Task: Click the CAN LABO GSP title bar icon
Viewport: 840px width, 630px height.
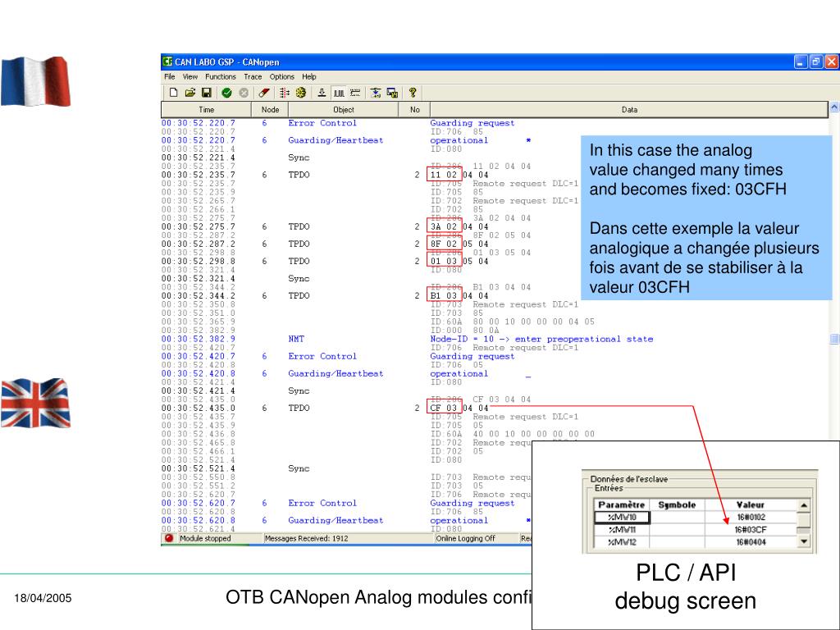Action: [167, 62]
